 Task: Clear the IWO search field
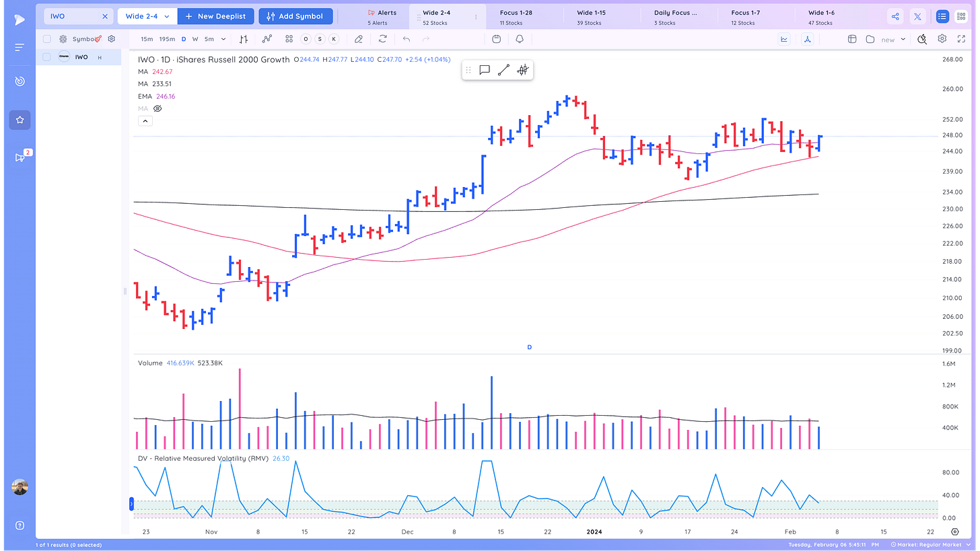[x=105, y=16]
